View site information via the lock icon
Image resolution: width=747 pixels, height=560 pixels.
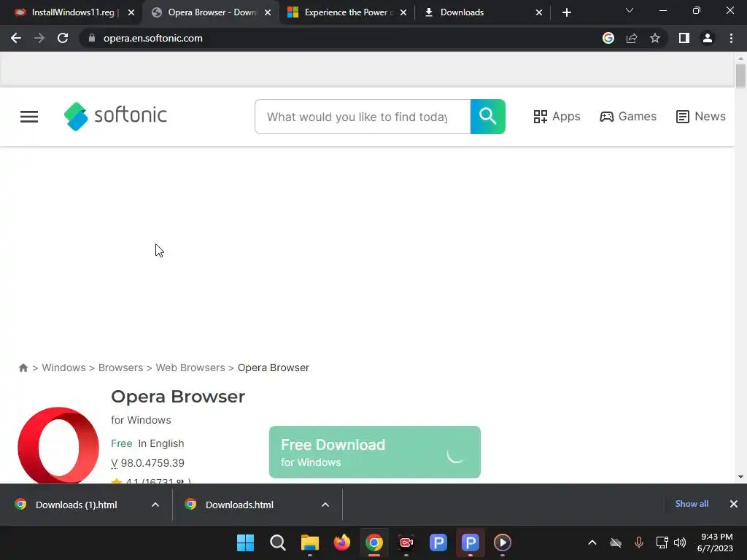tap(91, 38)
